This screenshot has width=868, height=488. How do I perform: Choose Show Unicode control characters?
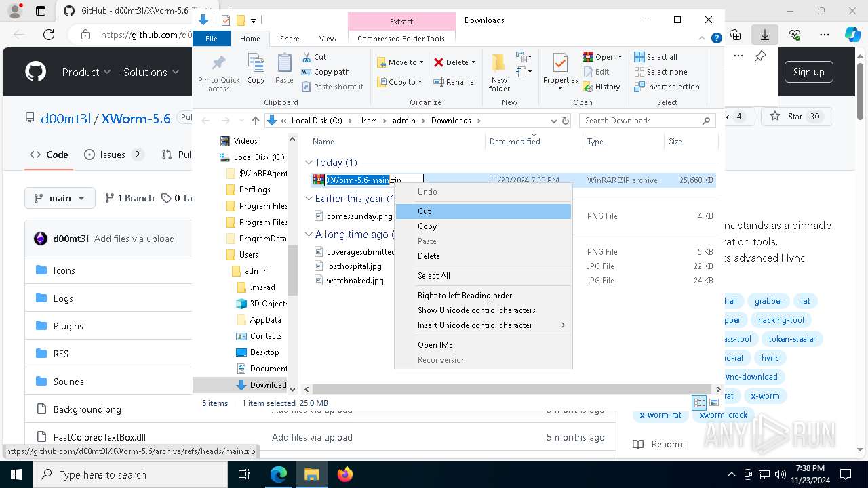point(483,310)
